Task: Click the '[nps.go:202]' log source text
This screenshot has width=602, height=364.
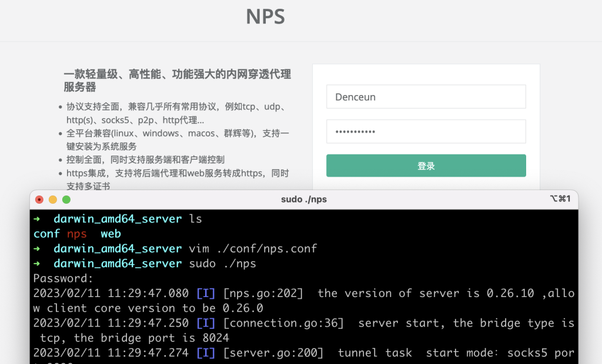Action: [263, 294]
